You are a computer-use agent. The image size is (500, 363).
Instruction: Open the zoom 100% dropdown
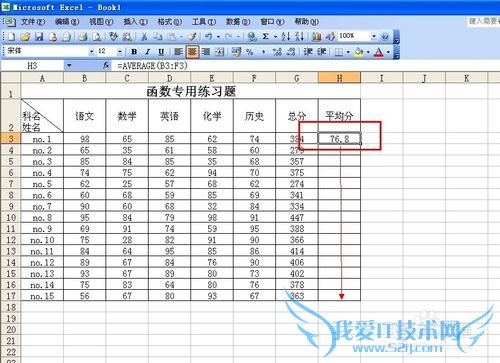coord(374,36)
